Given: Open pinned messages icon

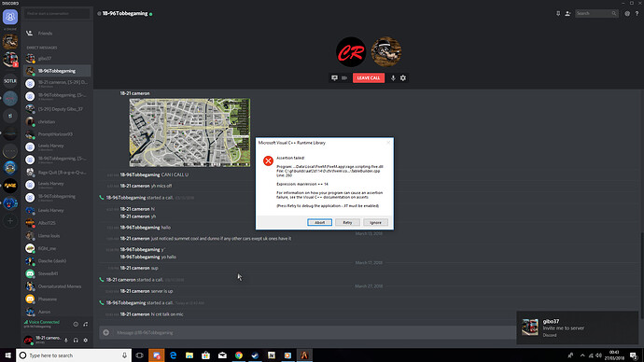Looking at the screenshot, I should pos(558,14).
